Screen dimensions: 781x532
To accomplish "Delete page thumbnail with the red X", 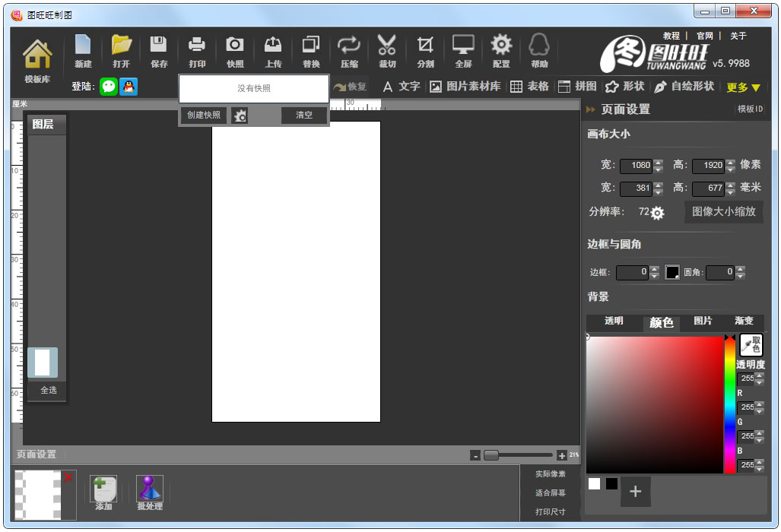I will click(68, 477).
